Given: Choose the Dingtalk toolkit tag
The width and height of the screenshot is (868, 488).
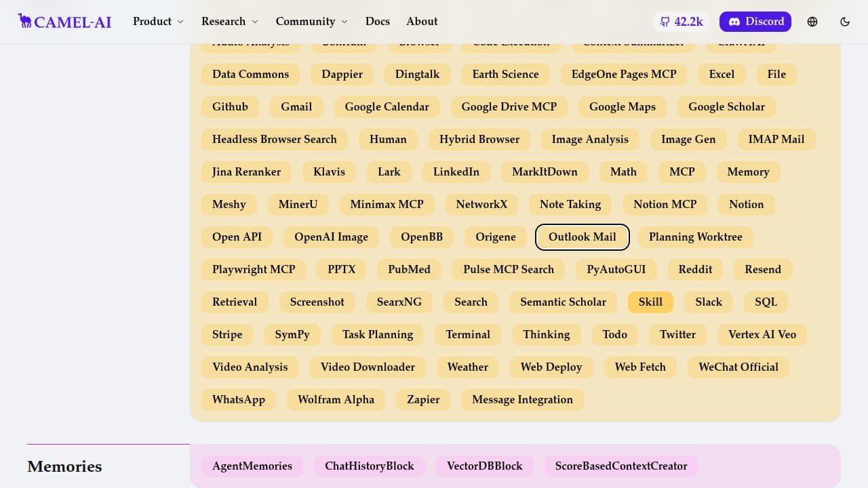Looking at the screenshot, I should pyautogui.click(x=418, y=75).
